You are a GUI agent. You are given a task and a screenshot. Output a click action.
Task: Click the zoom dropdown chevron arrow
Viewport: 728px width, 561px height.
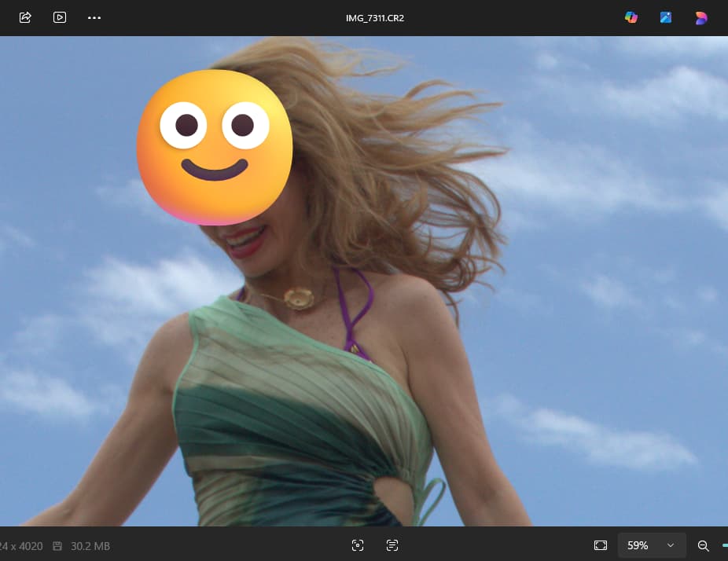[671, 545]
